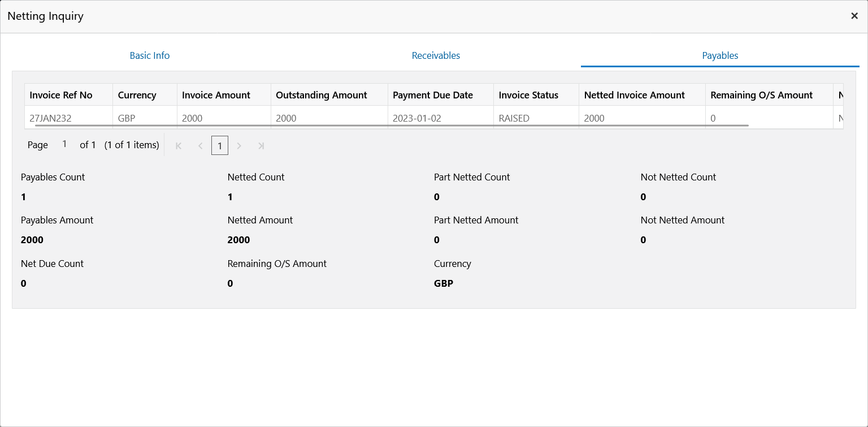Click the Currency column header
The height and width of the screenshot is (427, 868).
pos(145,95)
